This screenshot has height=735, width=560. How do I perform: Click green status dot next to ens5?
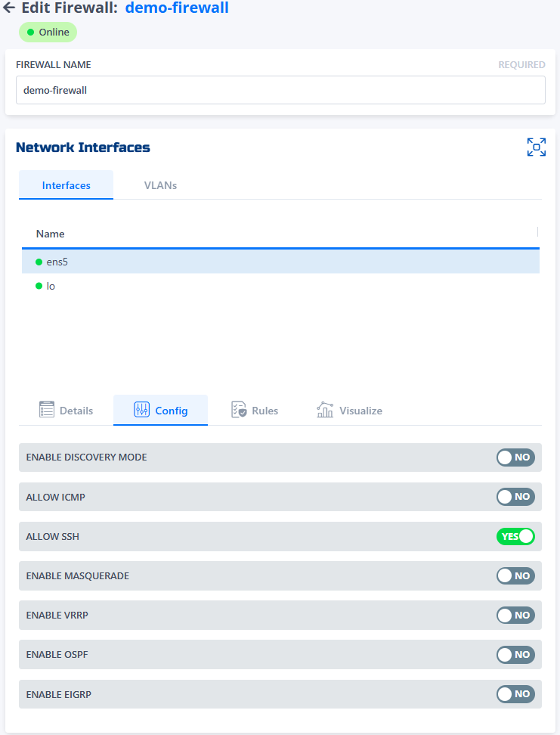tap(39, 262)
